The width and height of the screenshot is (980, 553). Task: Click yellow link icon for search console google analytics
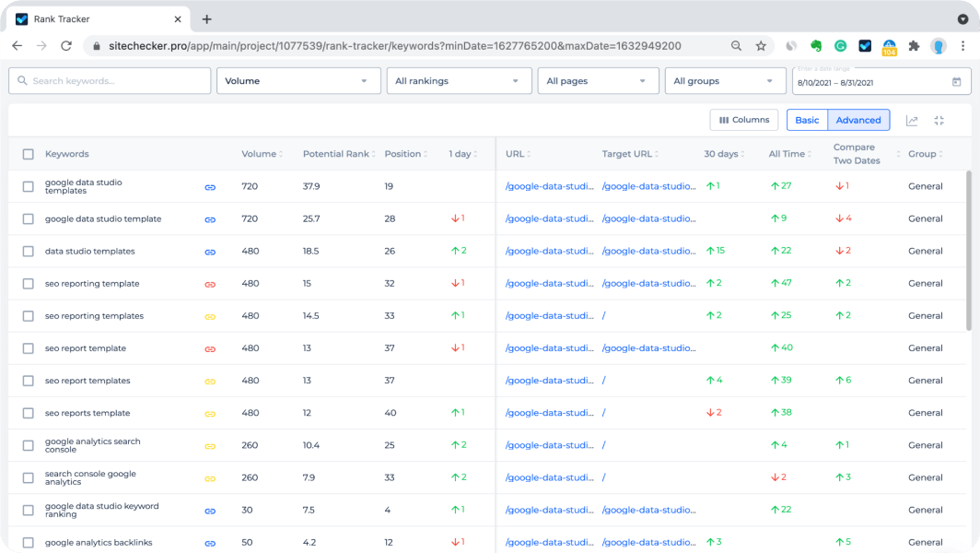click(210, 478)
